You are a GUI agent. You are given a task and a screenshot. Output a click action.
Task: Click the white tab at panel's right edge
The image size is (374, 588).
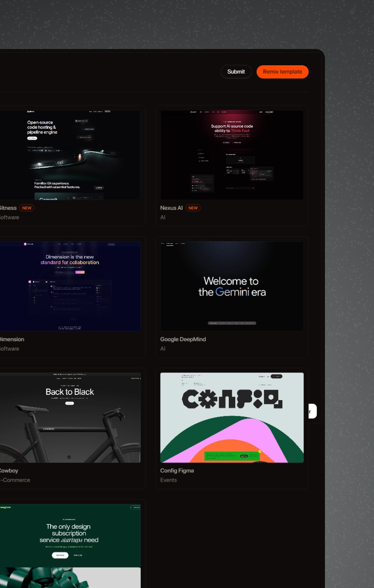click(312, 411)
